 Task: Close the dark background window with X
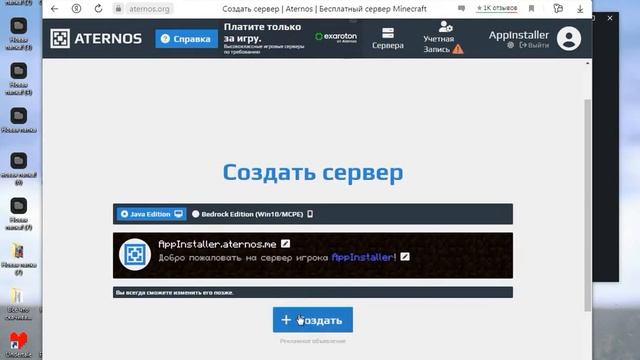(610, 18)
